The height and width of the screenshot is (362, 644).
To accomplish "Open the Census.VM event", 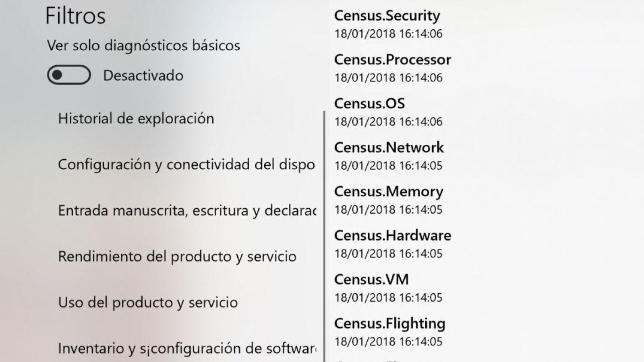I will [x=388, y=288].
